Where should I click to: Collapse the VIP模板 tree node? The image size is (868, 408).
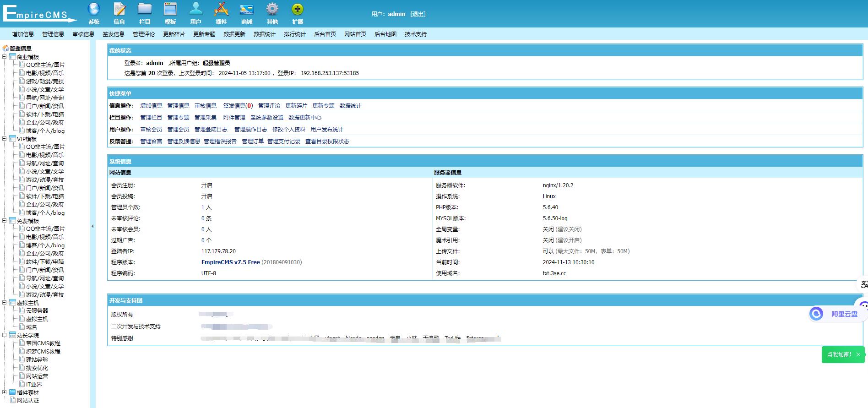coord(5,139)
